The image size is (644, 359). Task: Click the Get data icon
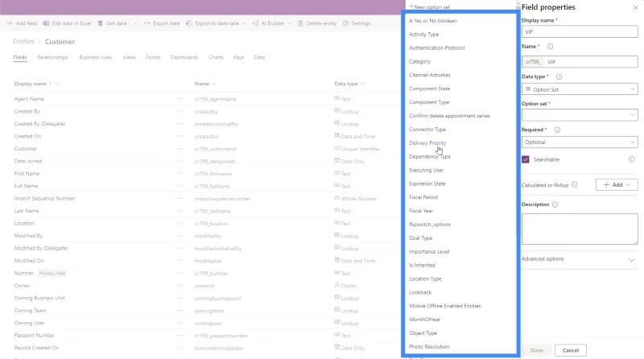(100, 23)
